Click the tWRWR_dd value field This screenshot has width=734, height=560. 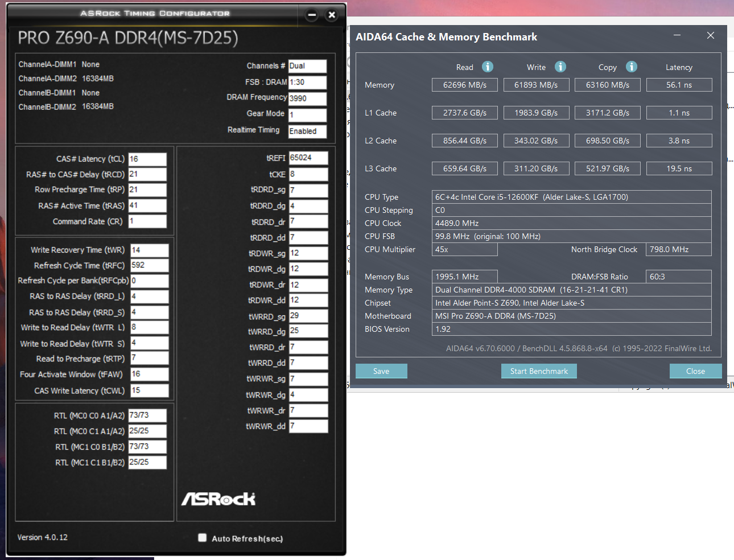[x=308, y=426]
